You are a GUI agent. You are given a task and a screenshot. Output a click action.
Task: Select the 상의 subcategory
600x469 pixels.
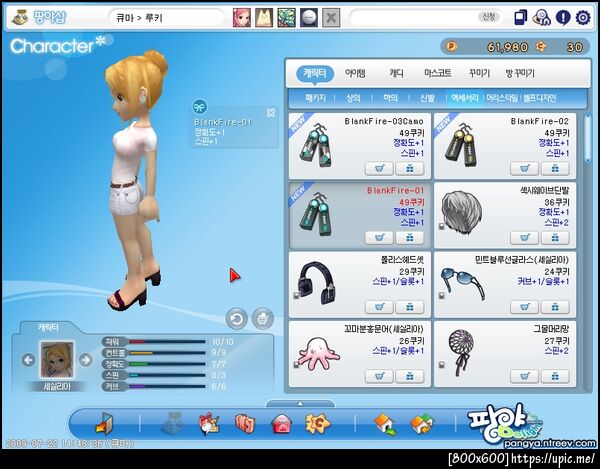[353, 98]
